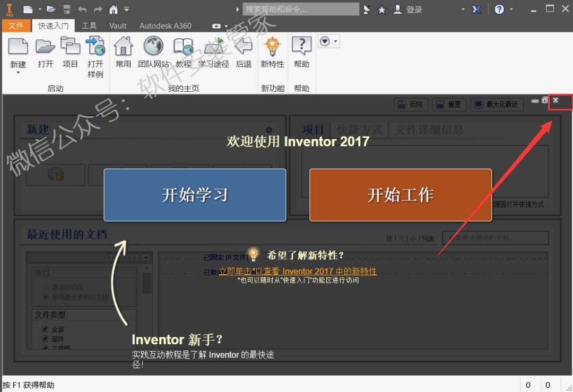The width and height of the screenshot is (573, 392).
Task: Expand the quick access toolbar customize arrow
Action: (x=126, y=10)
